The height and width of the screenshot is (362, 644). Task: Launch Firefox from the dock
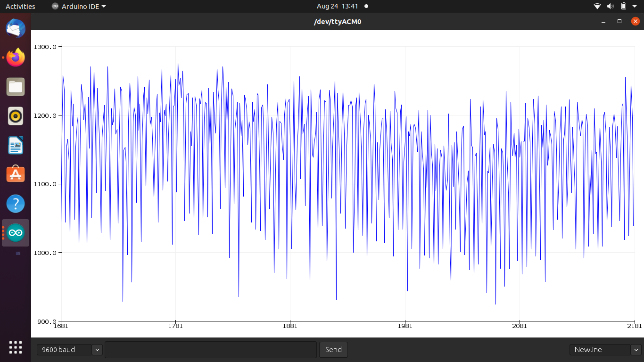tap(16, 58)
